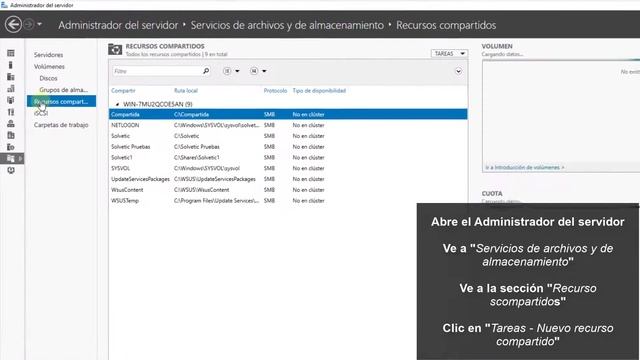Click the last icon in the left rail
This screenshot has width=640, height=360.
(x=11, y=170)
